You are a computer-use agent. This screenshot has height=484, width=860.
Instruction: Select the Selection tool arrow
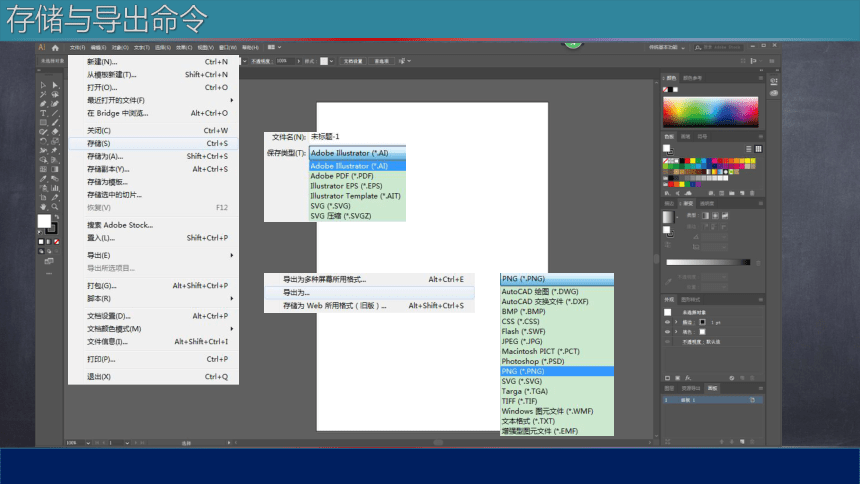coord(43,85)
